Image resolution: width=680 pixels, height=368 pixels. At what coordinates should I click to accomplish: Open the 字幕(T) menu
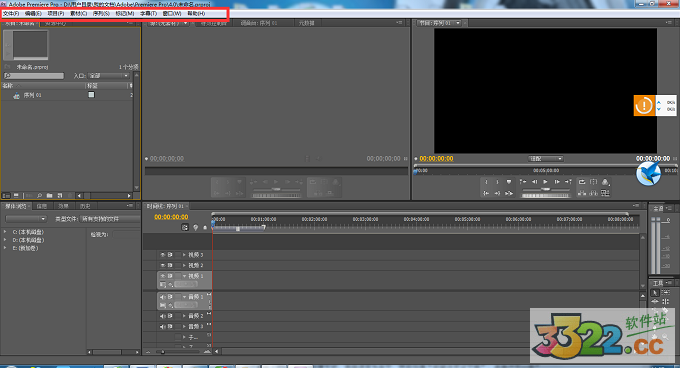[x=148, y=13]
